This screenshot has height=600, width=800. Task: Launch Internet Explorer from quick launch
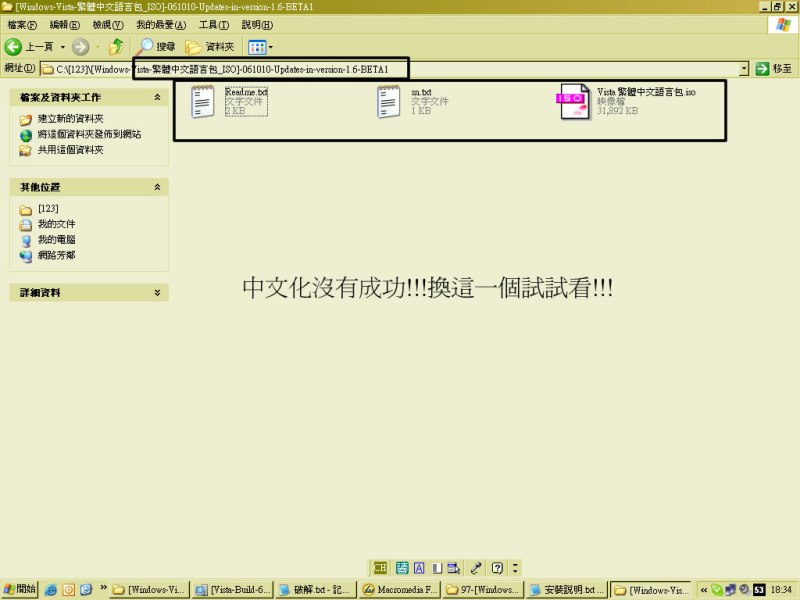51,590
